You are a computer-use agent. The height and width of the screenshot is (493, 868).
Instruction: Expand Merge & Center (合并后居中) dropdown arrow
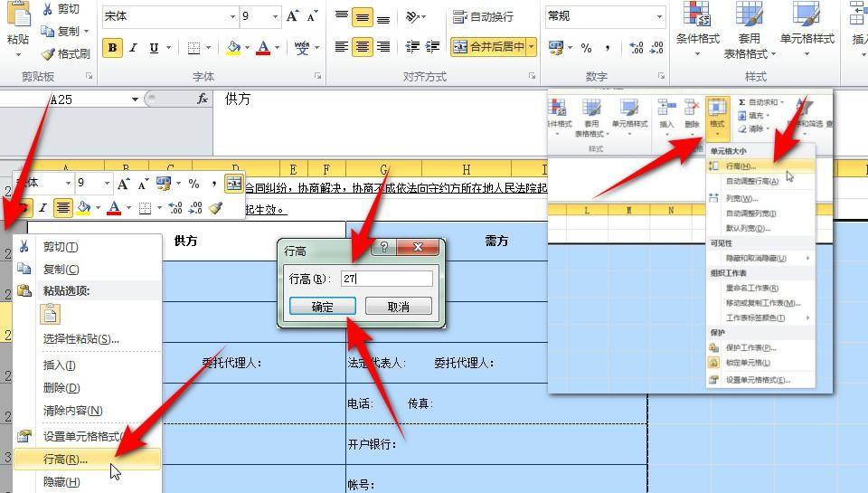(x=532, y=47)
